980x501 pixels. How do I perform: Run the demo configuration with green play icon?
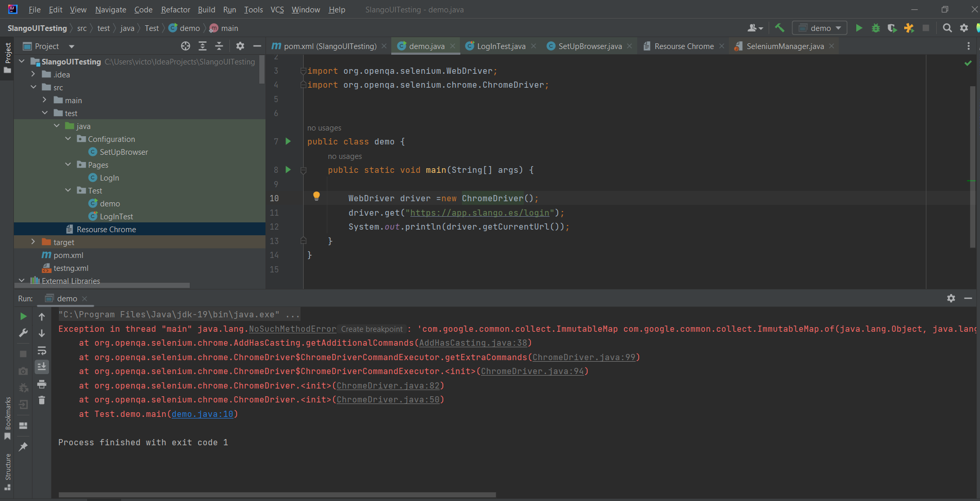tap(859, 28)
